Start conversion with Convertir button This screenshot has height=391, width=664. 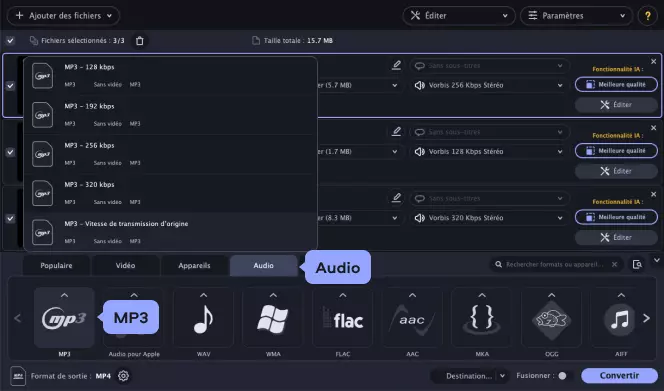pos(619,376)
